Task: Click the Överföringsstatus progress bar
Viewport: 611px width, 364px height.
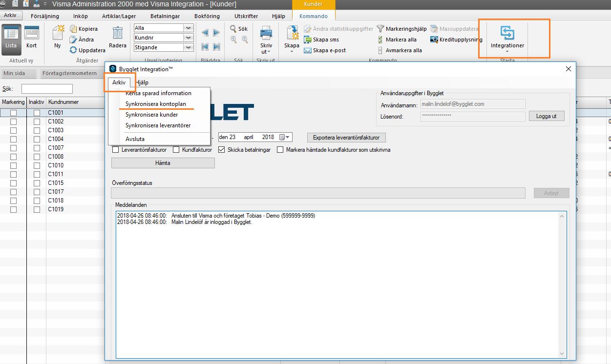Action: 318,193
